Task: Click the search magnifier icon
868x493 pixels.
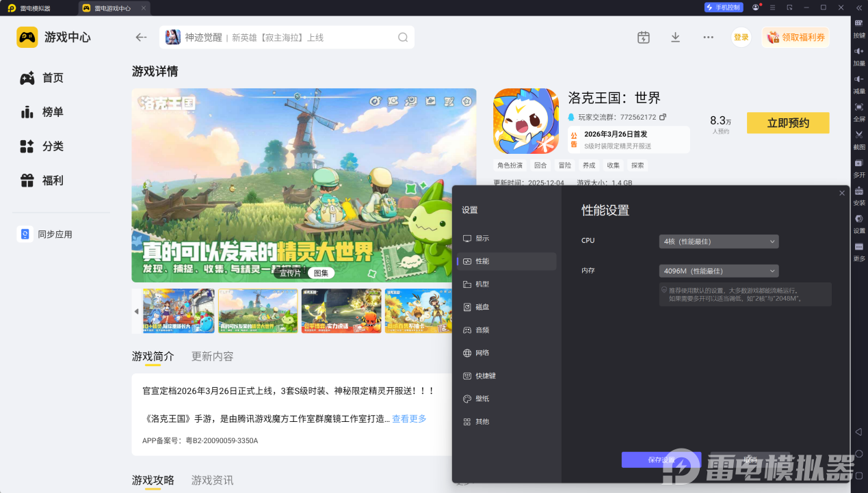Action: coord(403,38)
